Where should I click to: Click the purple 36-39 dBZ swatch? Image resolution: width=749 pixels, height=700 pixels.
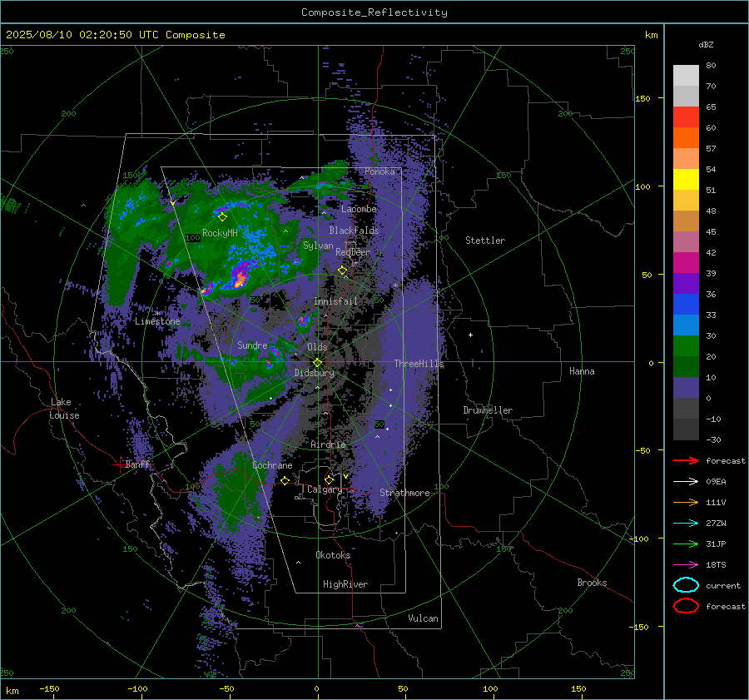coord(686,284)
